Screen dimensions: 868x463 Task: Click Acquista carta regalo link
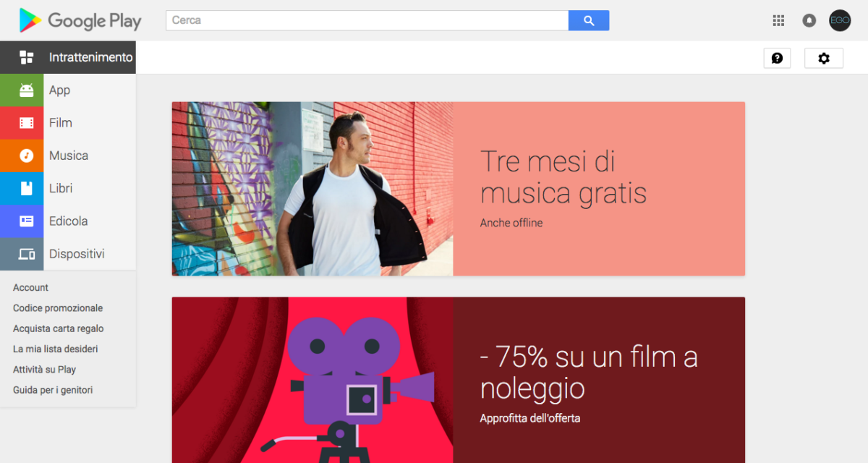(59, 328)
